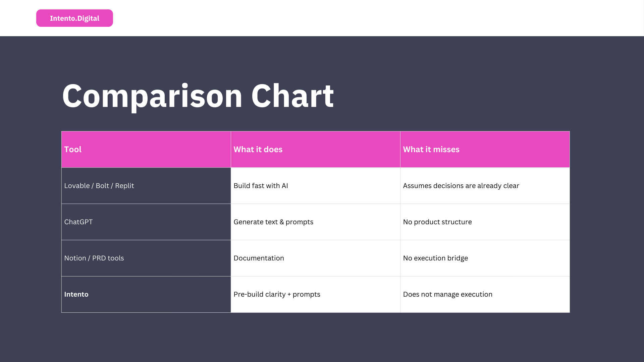The width and height of the screenshot is (644, 362).
Task: Select the bold 'Intento' row label
Action: pos(76,294)
